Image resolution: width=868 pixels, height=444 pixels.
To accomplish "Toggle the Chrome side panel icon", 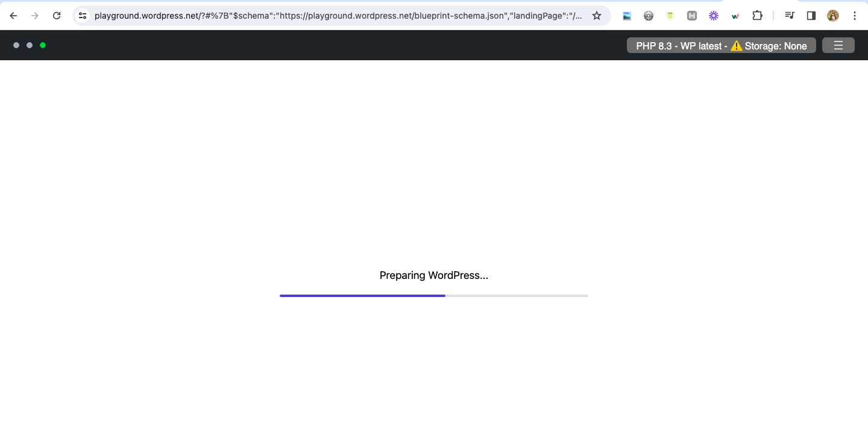I will (x=811, y=16).
